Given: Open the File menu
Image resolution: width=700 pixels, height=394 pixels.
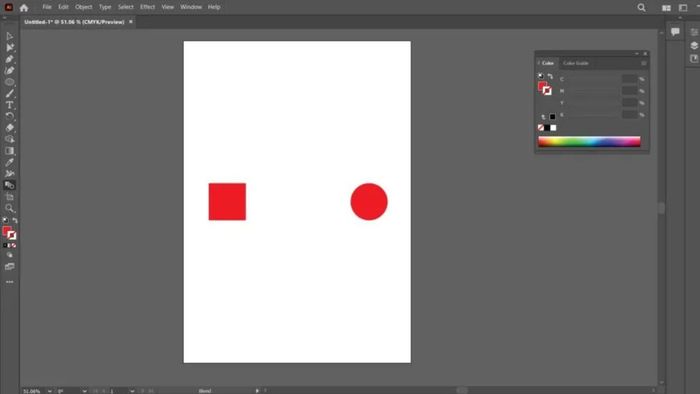Looking at the screenshot, I should point(47,7).
